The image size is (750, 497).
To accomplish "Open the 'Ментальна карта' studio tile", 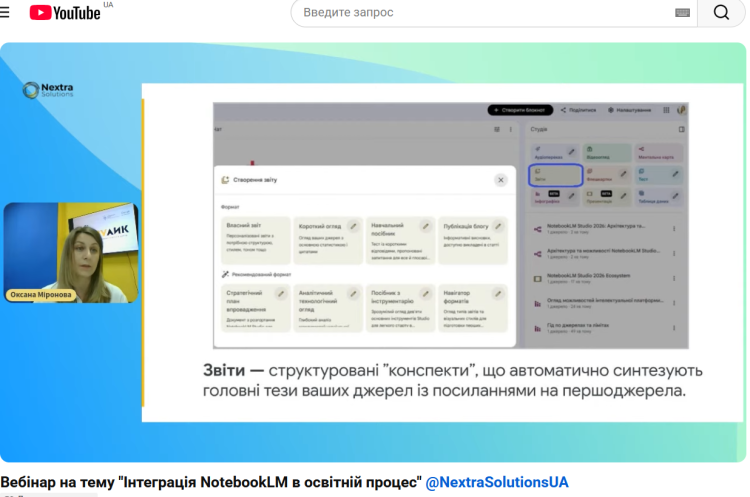I will (x=659, y=153).
